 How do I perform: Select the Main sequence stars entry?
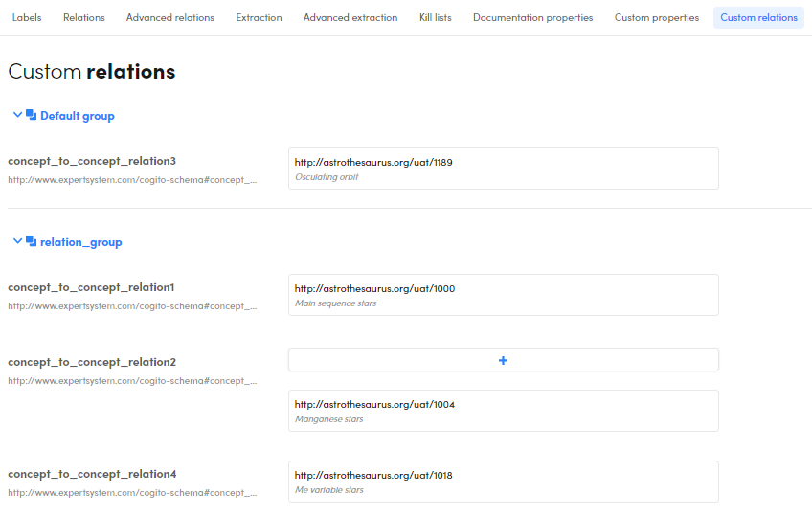coord(503,295)
